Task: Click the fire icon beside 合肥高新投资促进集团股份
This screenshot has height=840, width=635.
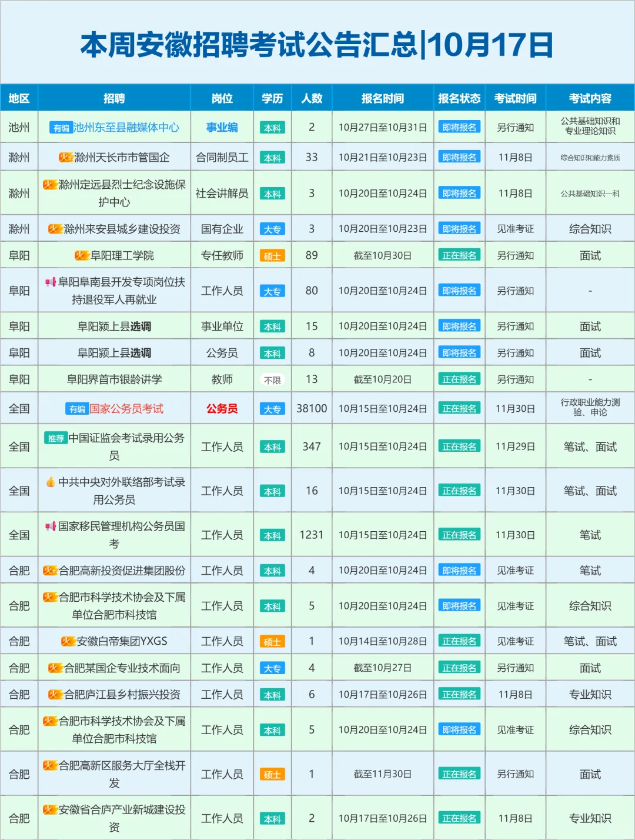Action: coord(50,570)
